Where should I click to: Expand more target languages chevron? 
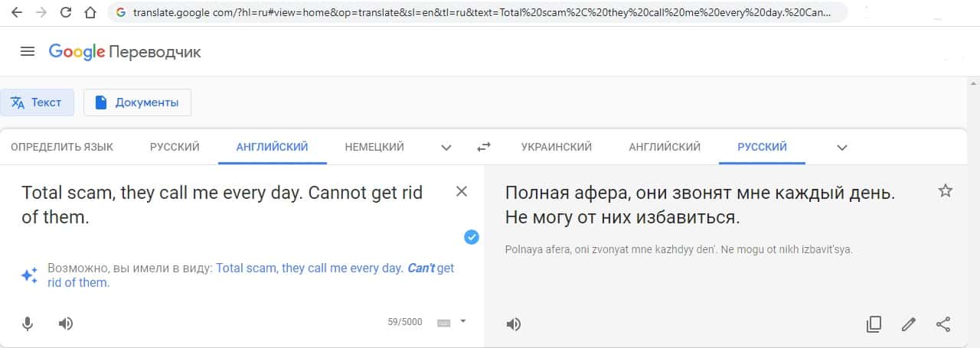[842, 147]
